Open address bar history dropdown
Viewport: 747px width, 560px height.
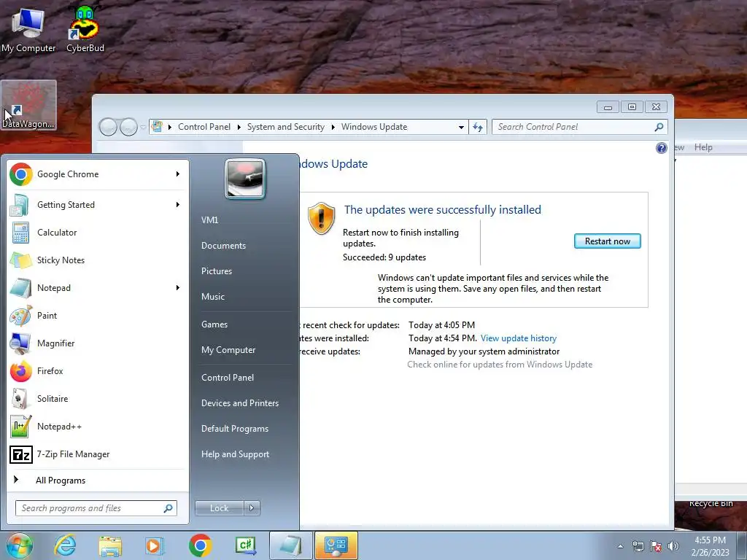pyautogui.click(x=461, y=127)
